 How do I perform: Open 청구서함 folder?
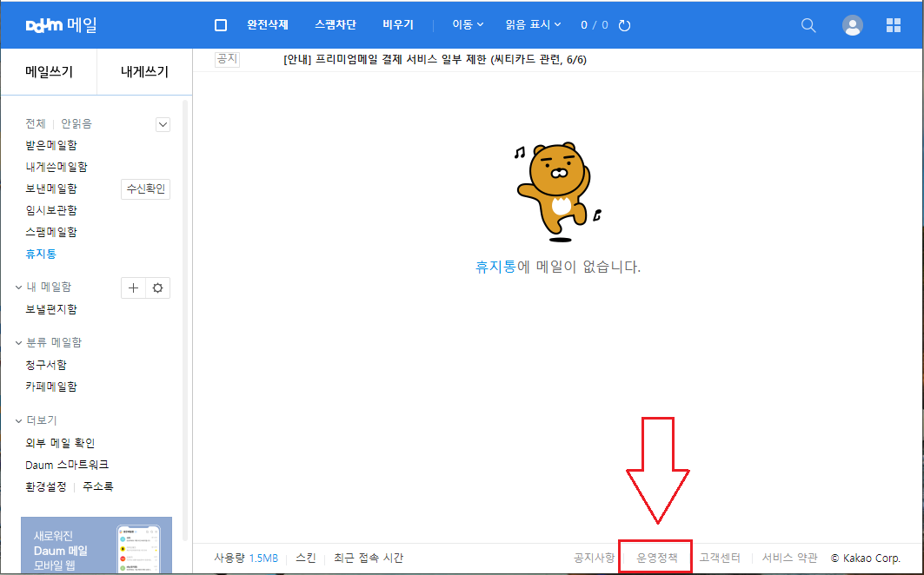coord(46,365)
